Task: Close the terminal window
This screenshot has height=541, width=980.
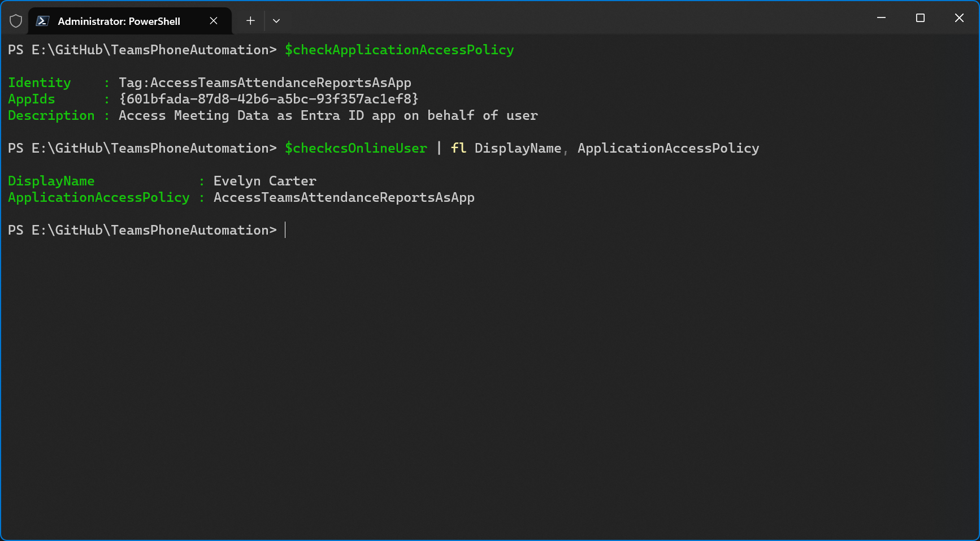Action: click(959, 18)
